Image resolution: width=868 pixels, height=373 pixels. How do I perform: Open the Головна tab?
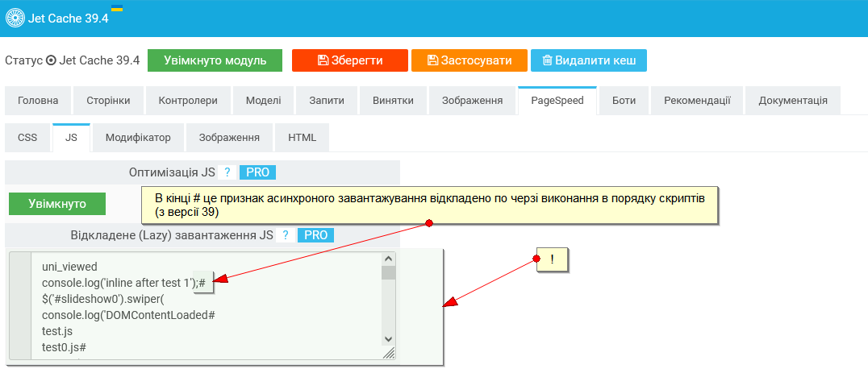[x=38, y=101]
